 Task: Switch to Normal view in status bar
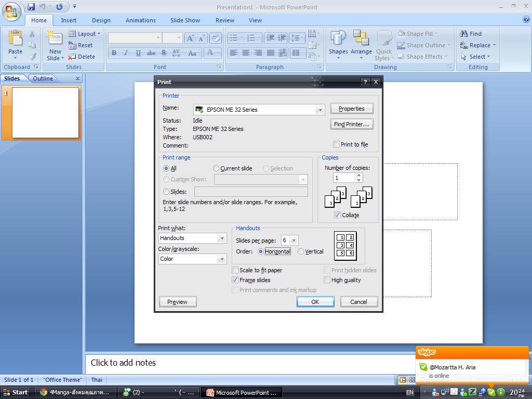point(403,380)
